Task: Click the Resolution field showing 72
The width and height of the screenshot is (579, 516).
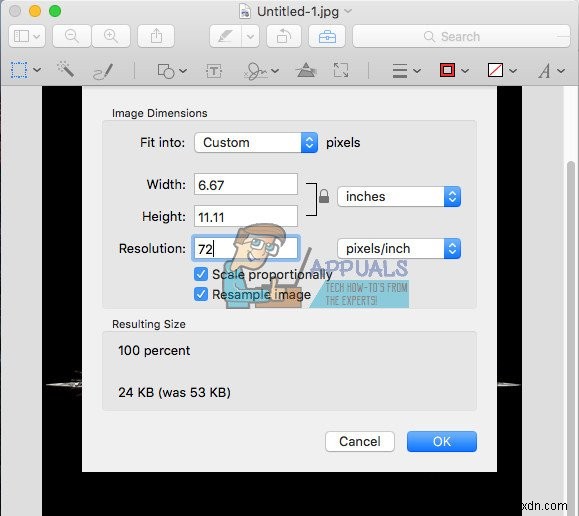Action: coord(246,248)
